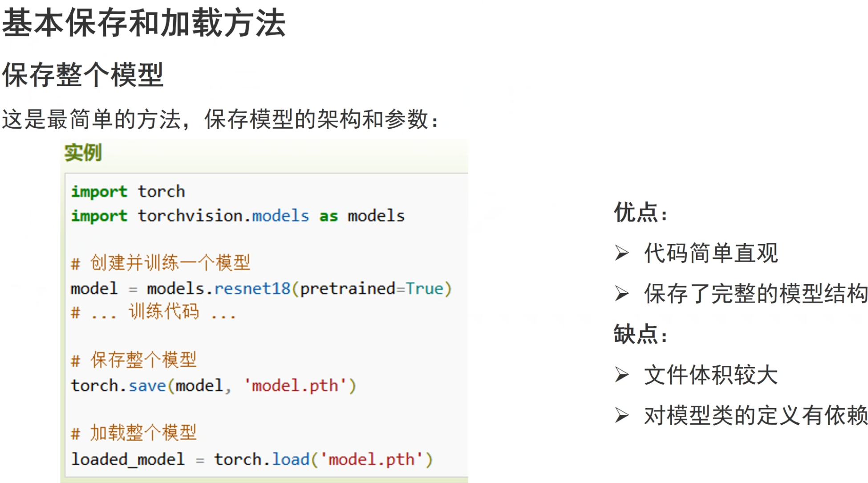Click the loaded_model torch.load line

(x=252, y=459)
